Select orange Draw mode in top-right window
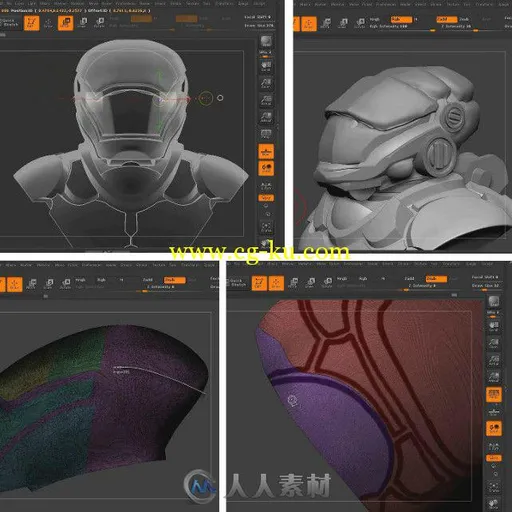Viewport: 512px width, 512px height. (309, 24)
